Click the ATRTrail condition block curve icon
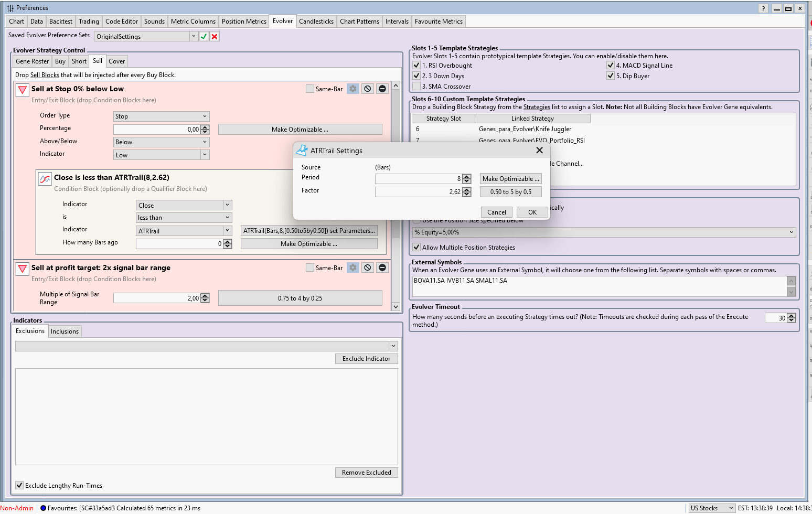Viewport: 812px width, 514px height. coord(45,179)
